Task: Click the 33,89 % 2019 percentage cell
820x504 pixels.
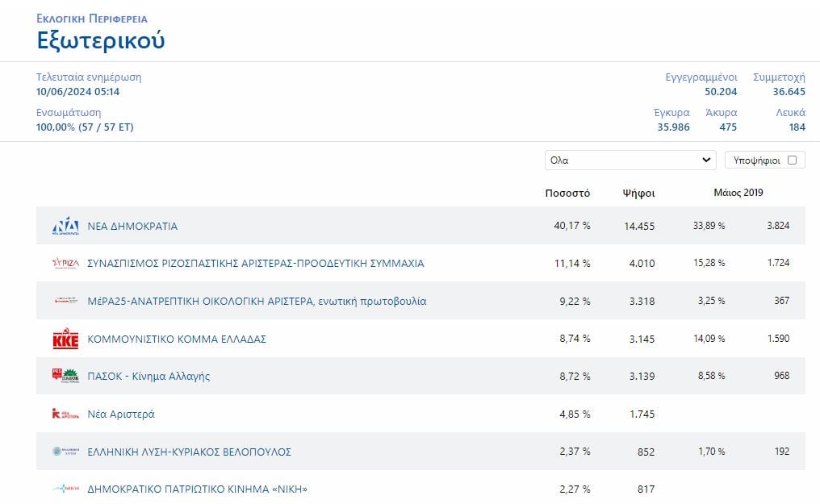Action: [x=709, y=226]
